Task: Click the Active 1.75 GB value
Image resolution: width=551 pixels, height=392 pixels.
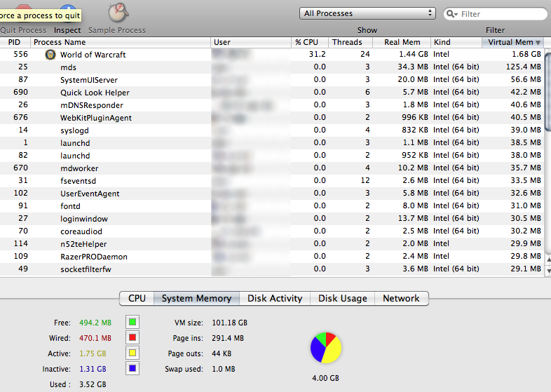Action: tap(93, 353)
